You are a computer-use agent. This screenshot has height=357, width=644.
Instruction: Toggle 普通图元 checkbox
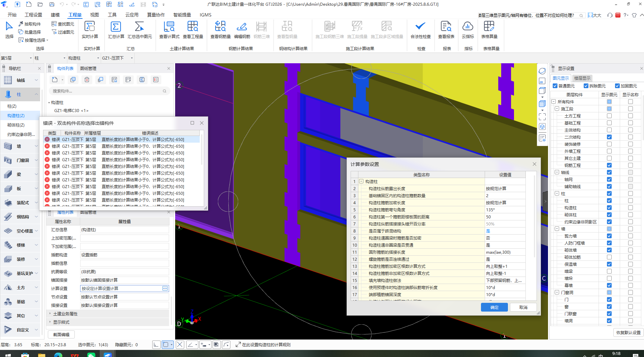click(x=555, y=86)
